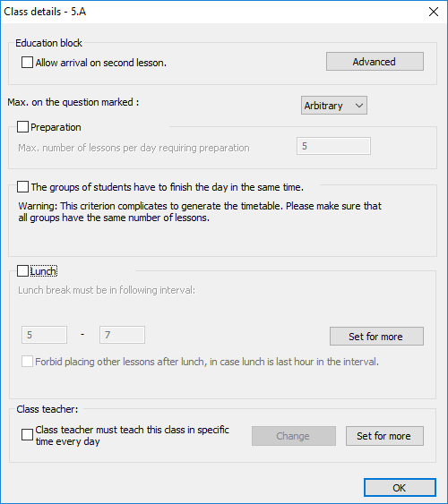This screenshot has width=448, height=504.
Task: Click the Lunch label text
Action: click(x=44, y=271)
